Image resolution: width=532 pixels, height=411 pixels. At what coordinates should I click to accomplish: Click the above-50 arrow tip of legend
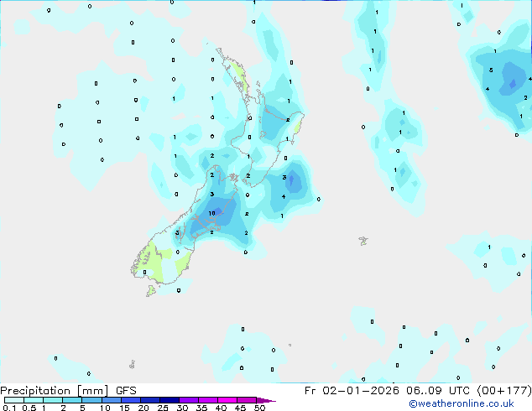click(266, 400)
